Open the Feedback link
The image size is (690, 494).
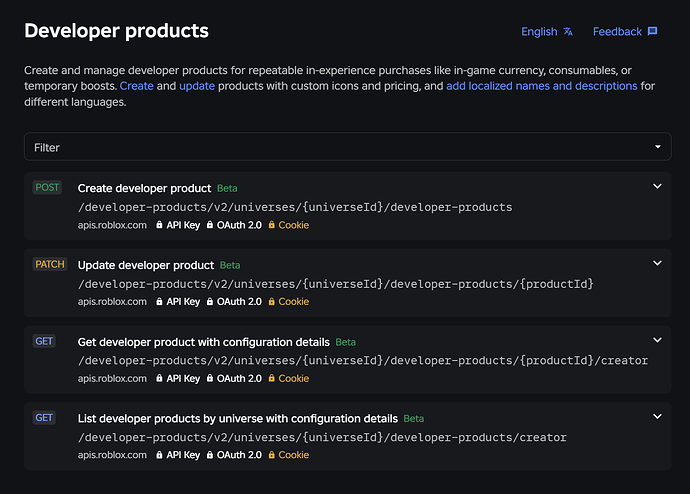pos(625,32)
